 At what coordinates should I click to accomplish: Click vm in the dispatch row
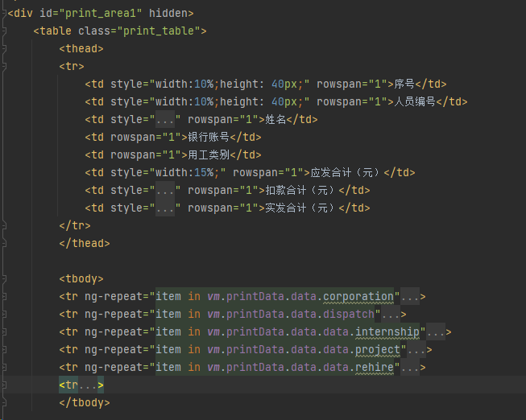[213, 314]
